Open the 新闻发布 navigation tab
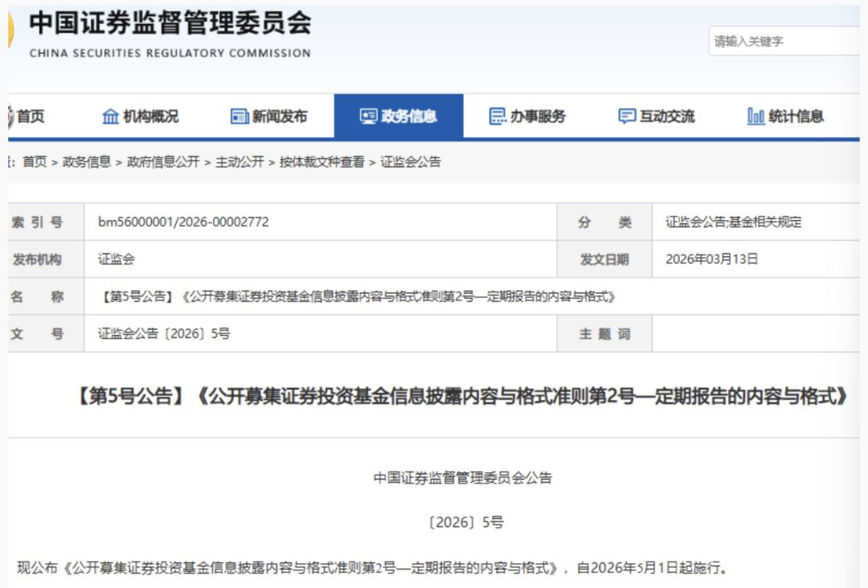This screenshot has width=868, height=588. click(x=269, y=116)
